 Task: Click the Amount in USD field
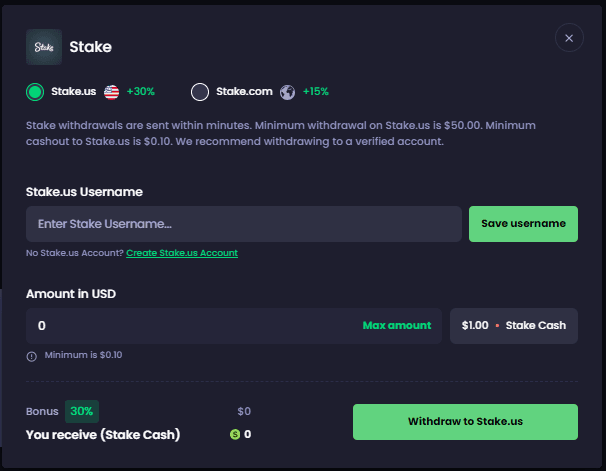tap(190, 326)
